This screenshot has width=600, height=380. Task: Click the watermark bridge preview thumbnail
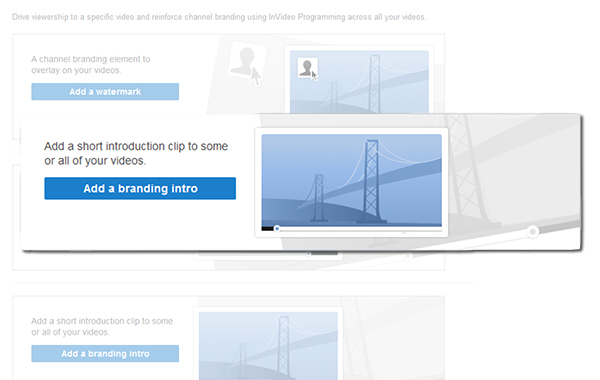pos(359,82)
